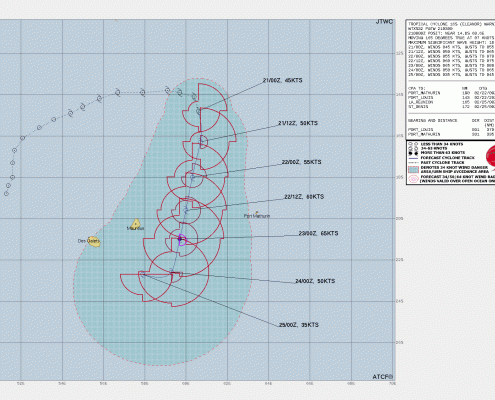Click the 22/00Z, 55KTS forecast label
This screenshot has width=495, height=400.
point(302,162)
